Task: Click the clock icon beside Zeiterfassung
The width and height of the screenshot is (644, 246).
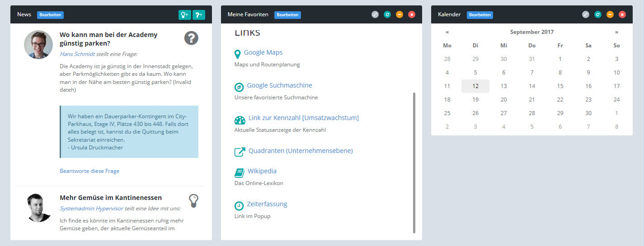Action: [239, 206]
